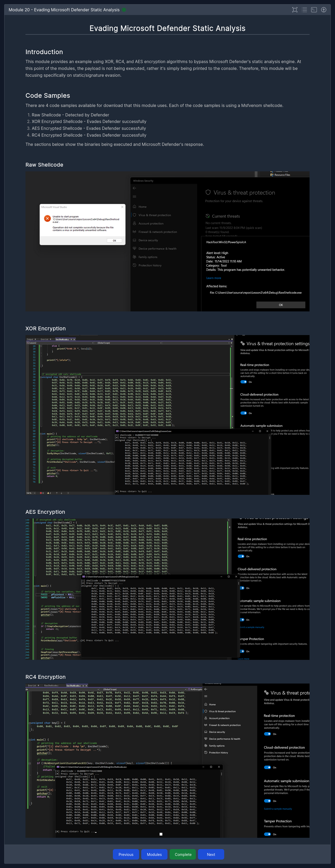
Task: Open the table of contents list icon
Action: click(304, 10)
